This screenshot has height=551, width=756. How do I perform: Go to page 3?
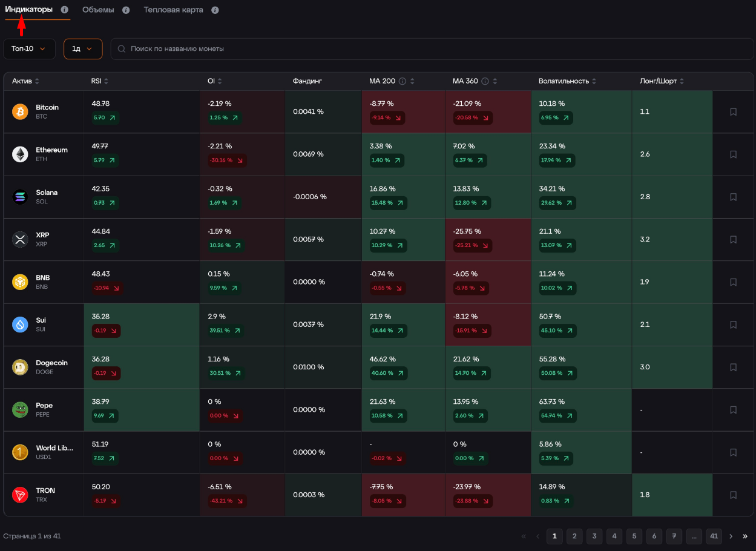coord(594,536)
